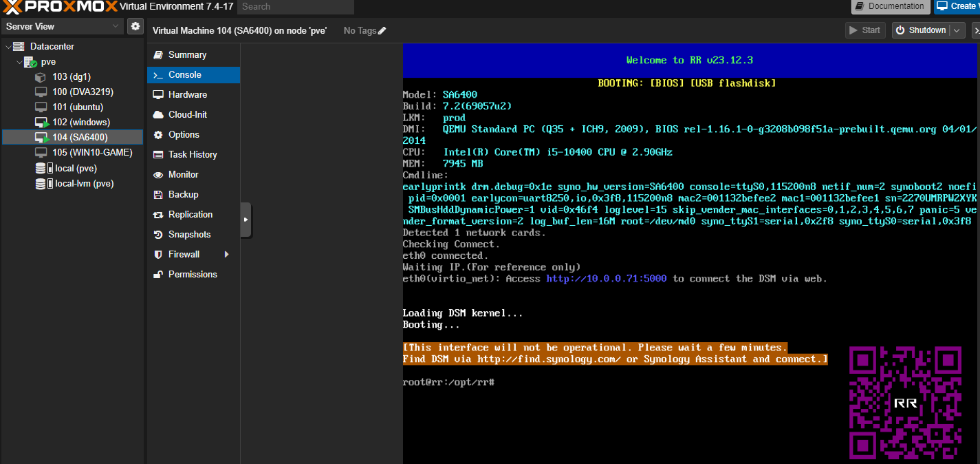The height and width of the screenshot is (464, 980).
Task: Open Backup using the floppy icon
Action: point(158,194)
